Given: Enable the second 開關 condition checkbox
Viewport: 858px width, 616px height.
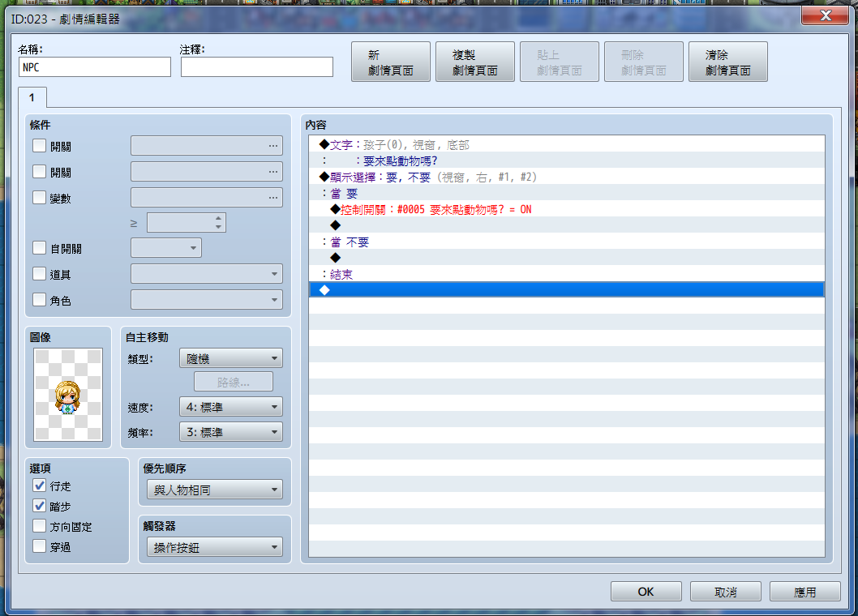Looking at the screenshot, I should [40, 172].
